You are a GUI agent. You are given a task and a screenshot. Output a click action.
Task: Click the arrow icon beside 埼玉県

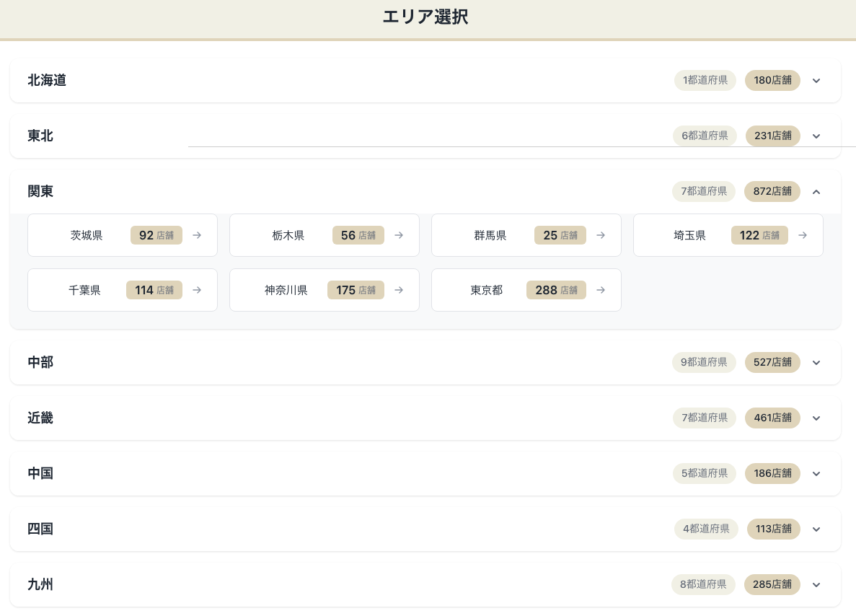pos(803,235)
